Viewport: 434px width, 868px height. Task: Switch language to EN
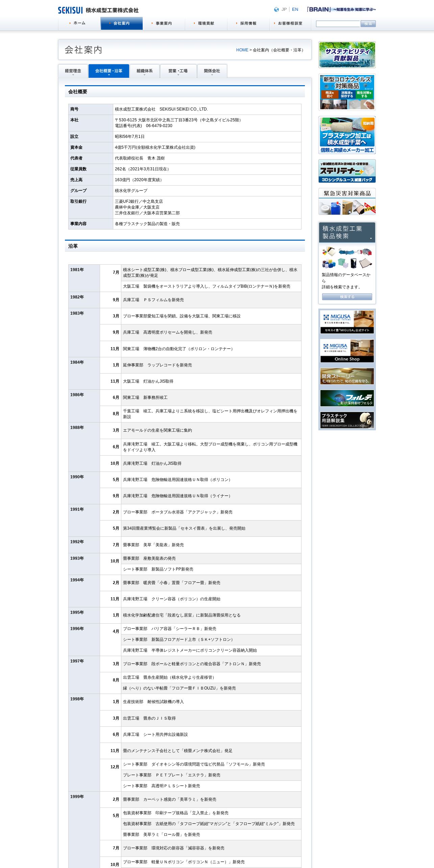tap(295, 9)
